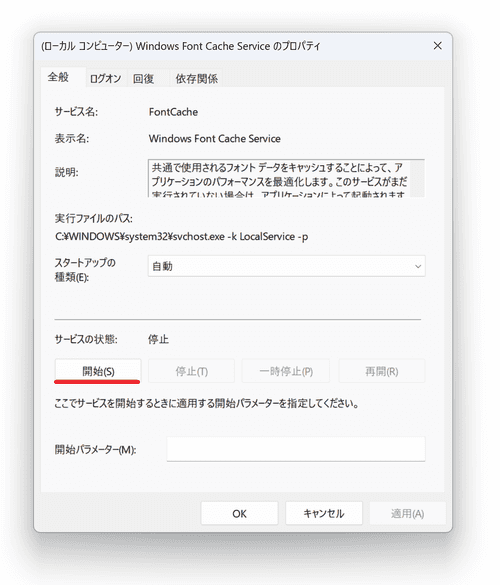The height and width of the screenshot is (585, 500).
Task: Click into the 開始パラメーター(M) input field
Action: 296,449
